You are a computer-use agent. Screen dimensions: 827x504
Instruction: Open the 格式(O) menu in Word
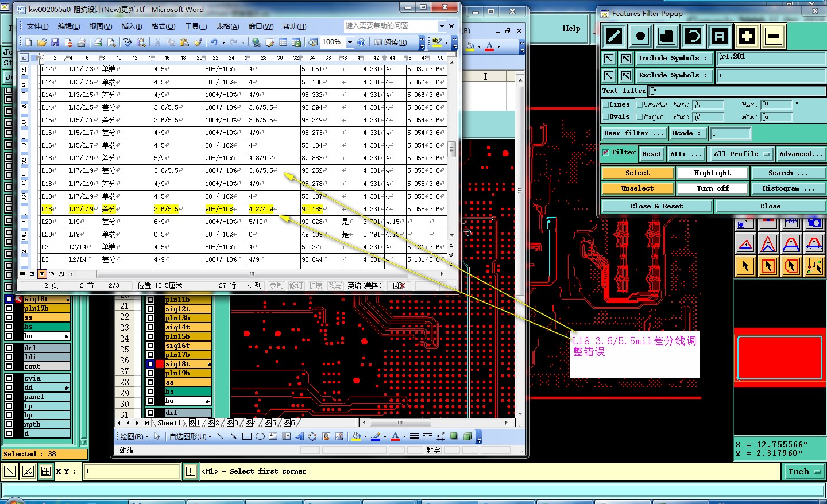tap(163, 26)
